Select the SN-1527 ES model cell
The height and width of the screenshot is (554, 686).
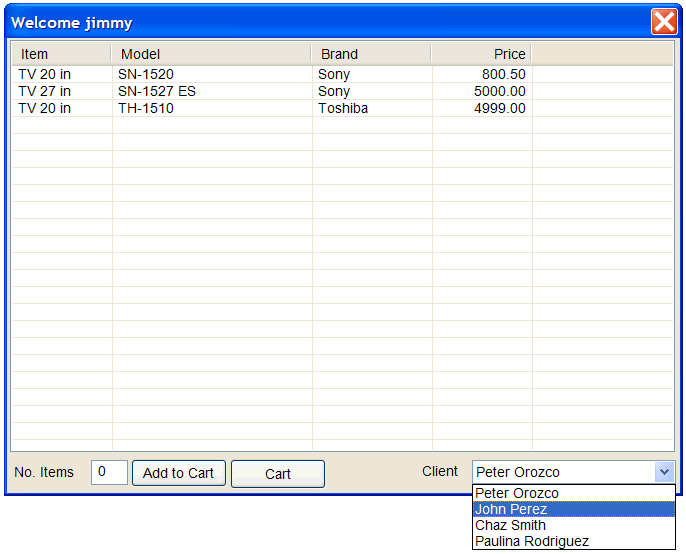tap(212, 91)
